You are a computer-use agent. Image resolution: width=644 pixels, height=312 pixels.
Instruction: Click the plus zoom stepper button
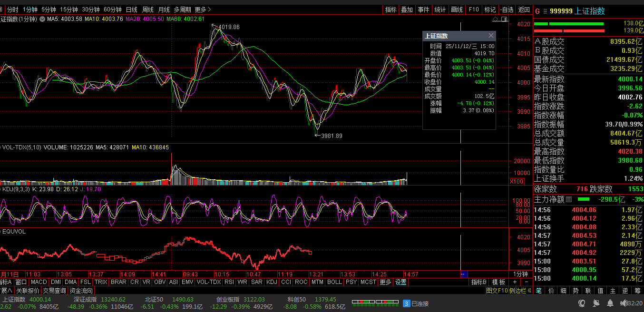pos(515,282)
